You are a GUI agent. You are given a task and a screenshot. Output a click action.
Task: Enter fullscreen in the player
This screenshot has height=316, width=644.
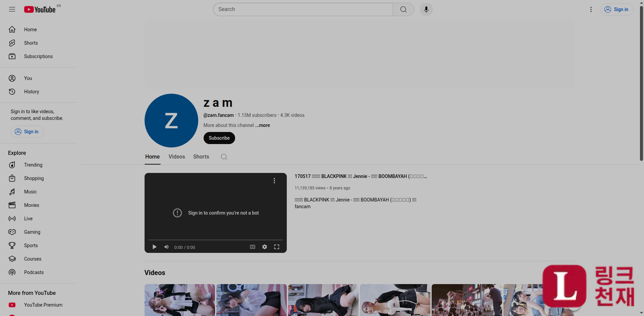(277, 247)
